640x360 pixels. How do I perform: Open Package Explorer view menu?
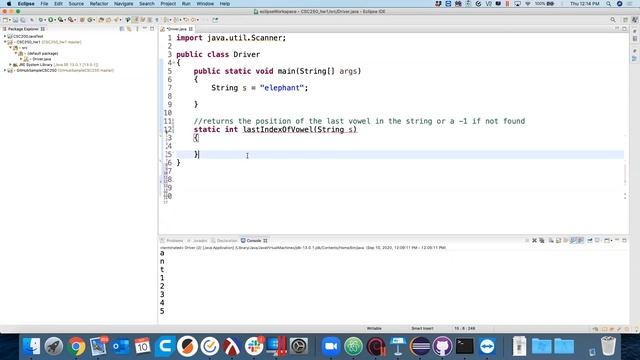[137, 29]
